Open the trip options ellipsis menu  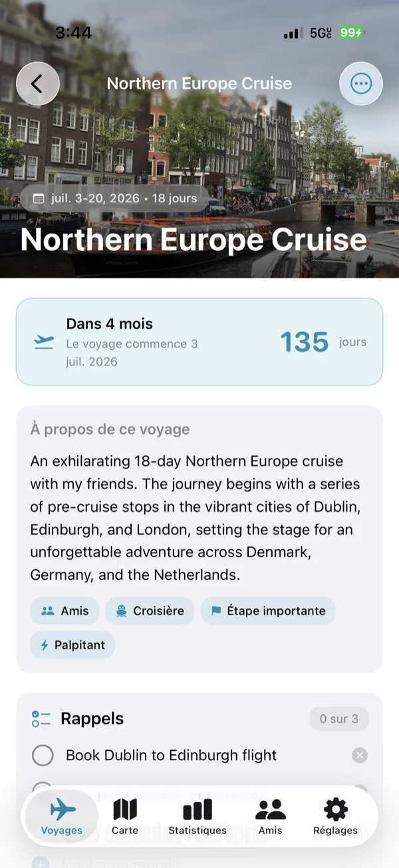[x=361, y=83]
